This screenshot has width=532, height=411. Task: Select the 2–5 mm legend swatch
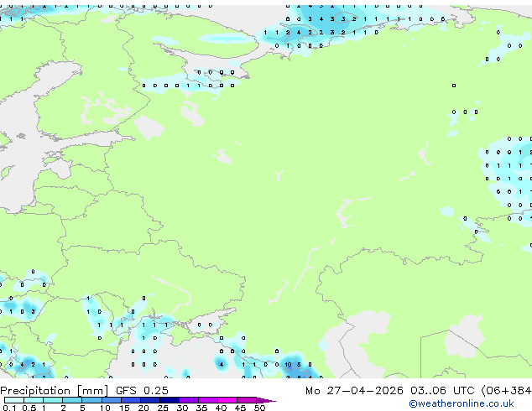click(72, 400)
